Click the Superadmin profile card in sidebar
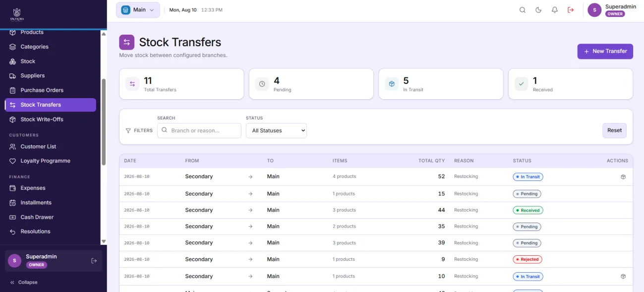 pos(54,261)
